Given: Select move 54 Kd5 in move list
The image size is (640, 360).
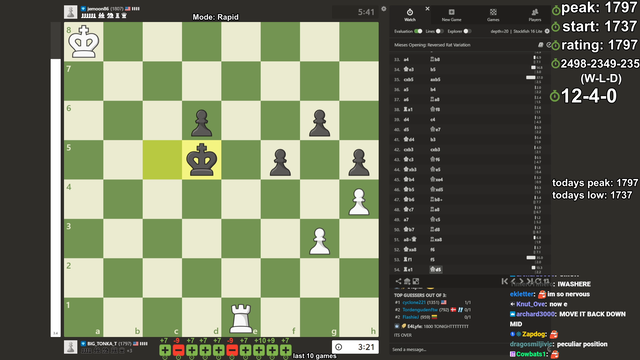Looking at the screenshot, I should click(x=436, y=269).
